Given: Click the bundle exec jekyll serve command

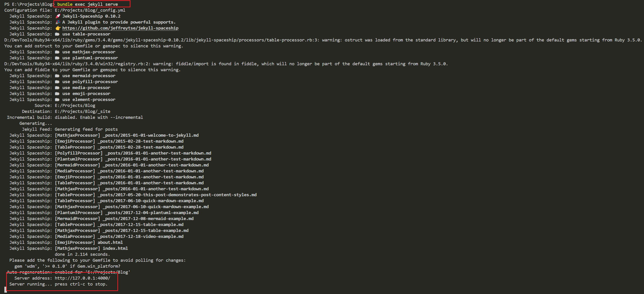Looking at the screenshot, I should (x=88, y=4).
